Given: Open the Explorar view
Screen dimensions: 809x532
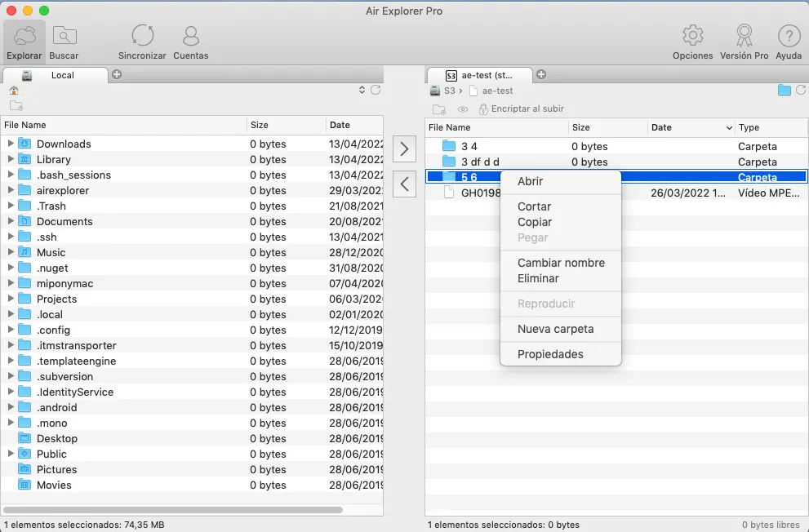Looking at the screenshot, I should [x=24, y=42].
